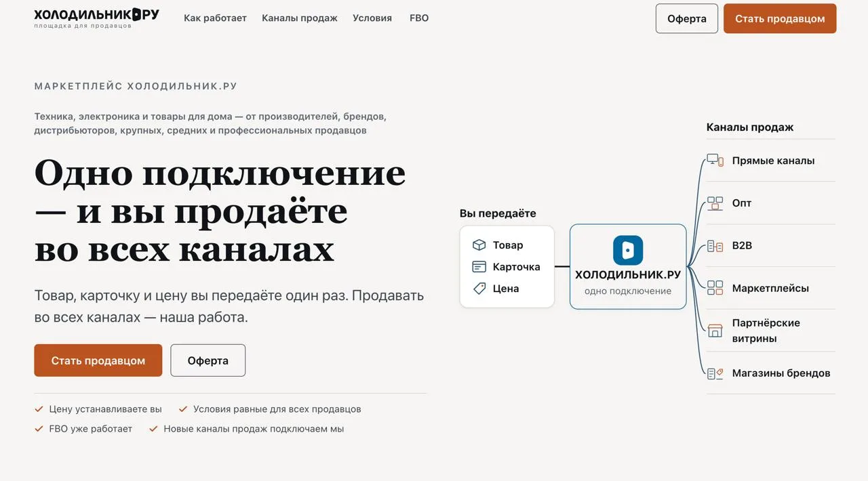Click the Магазины брендов label
The height and width of the screenshot is (481, 868).
pyautogui.click(x=781, y=373)
